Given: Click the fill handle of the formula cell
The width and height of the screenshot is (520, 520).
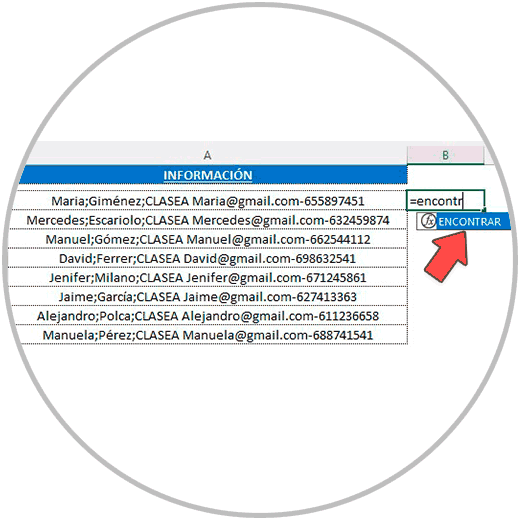Looking at the screenshot, I should (484, 210).
